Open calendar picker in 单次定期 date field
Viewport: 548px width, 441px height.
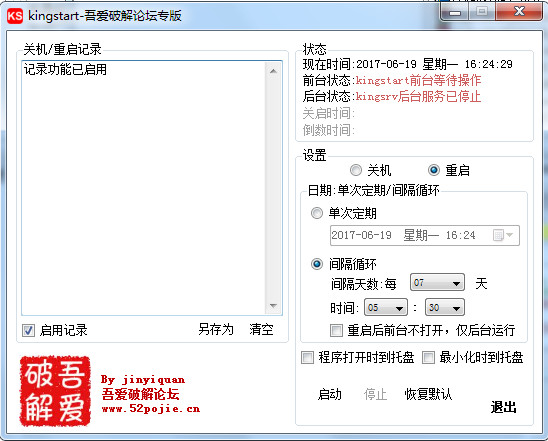tap(503, 235)
